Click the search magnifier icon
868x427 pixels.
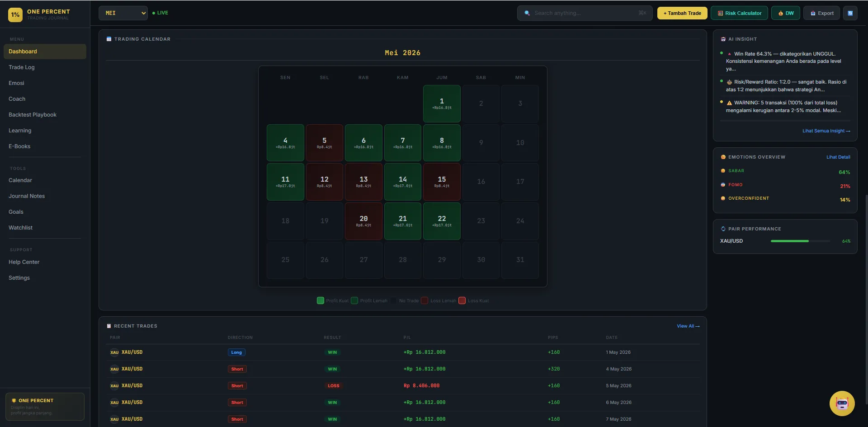click(527, 13)
